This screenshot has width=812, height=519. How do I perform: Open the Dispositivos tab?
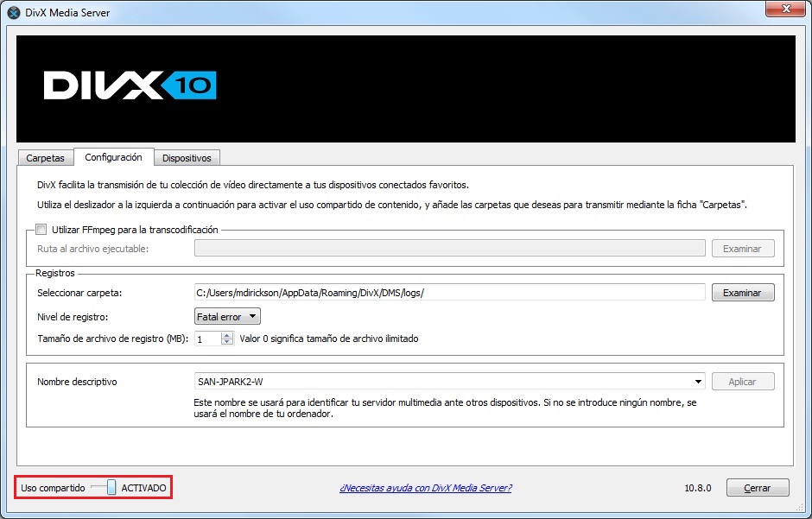point(187,158)
